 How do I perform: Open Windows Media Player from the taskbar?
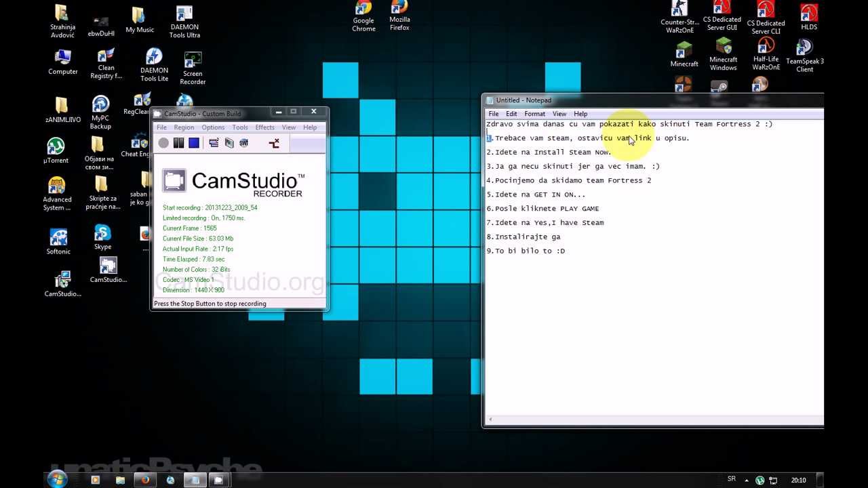[x=95, y=480]
